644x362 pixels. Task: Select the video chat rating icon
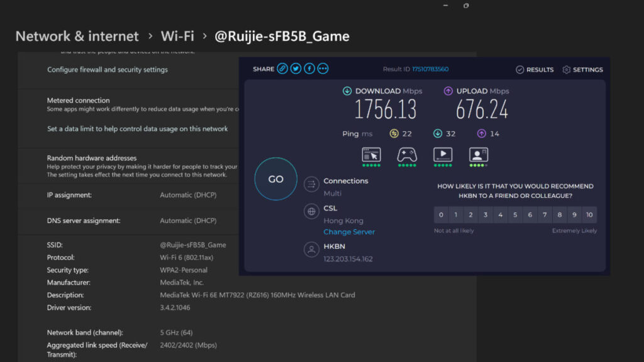click(479, 156)
